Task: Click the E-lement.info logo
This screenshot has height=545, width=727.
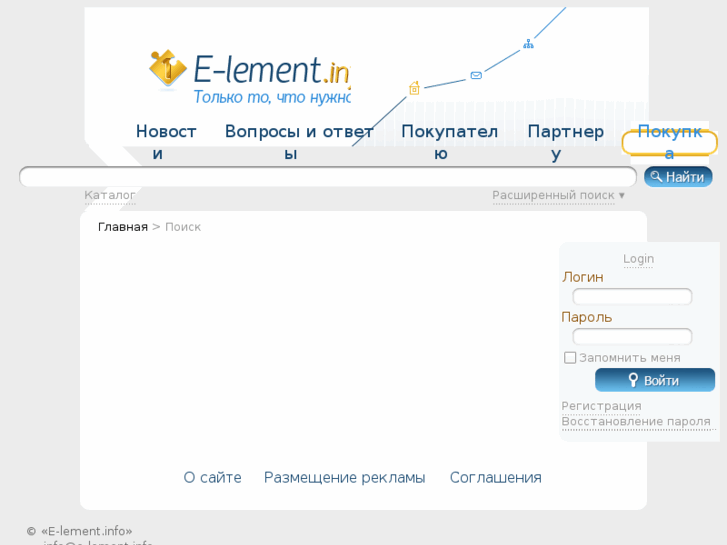Action: tap(249, 77)
